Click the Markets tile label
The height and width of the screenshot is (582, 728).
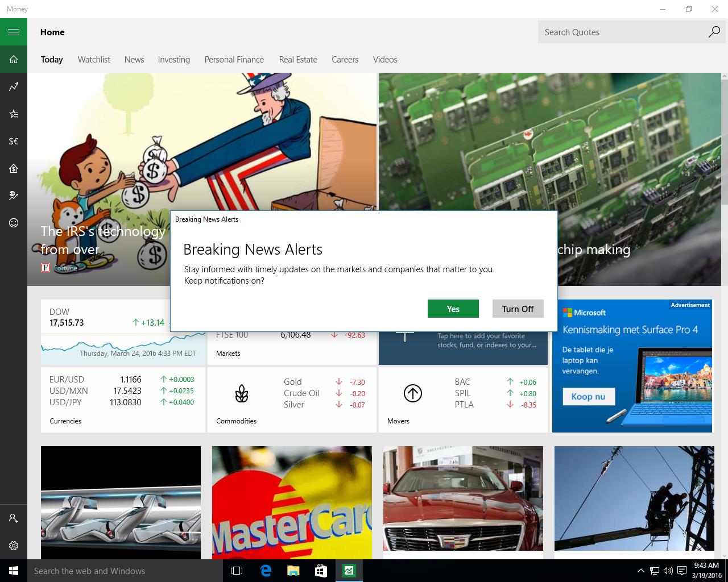point(228,354)
